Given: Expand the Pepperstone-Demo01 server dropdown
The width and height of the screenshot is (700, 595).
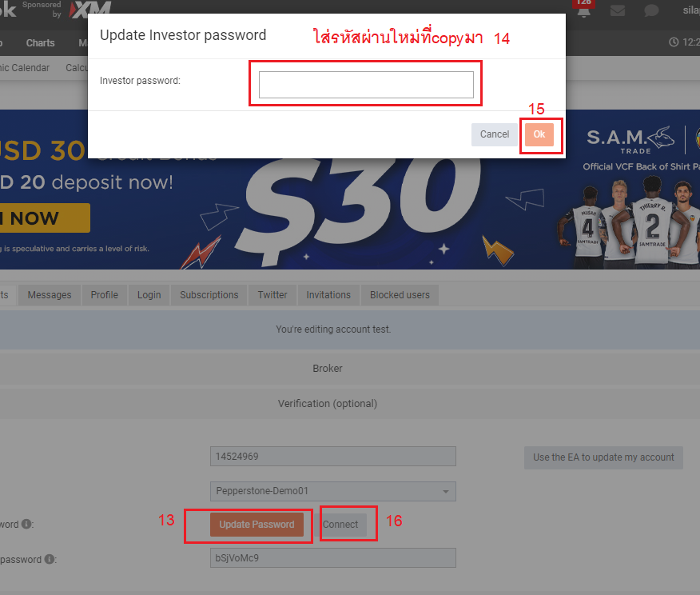Looking at the screenshot, I should pyautogui.click(x=333, y=491).
